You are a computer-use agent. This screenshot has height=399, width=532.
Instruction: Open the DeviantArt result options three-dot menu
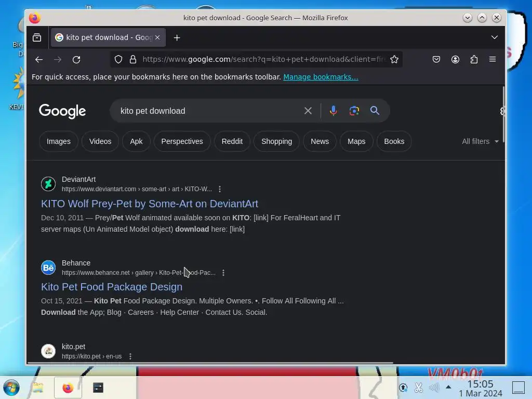(x=220, y=189)
